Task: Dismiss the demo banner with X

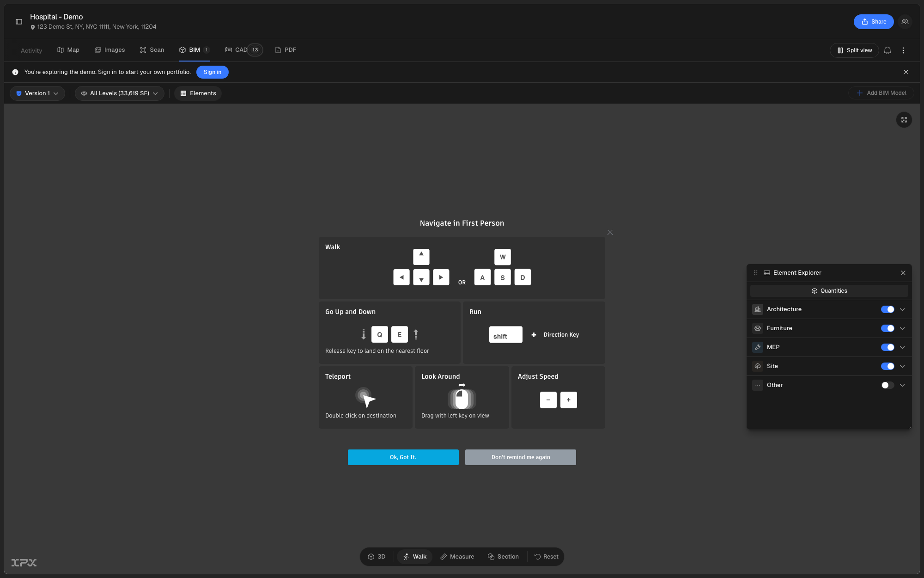Action: click(x=906, y=72)
